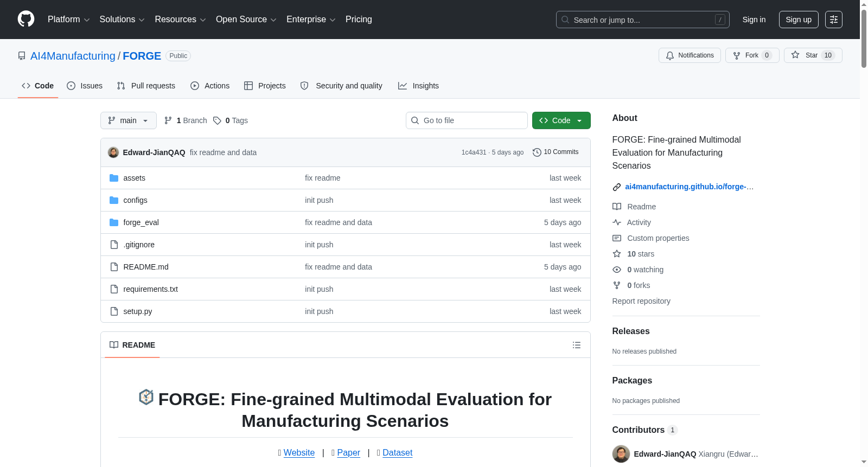This screenshot has width=868, height=467.
Task: Open commit hash 1c4a431
Action: point(474,152)
